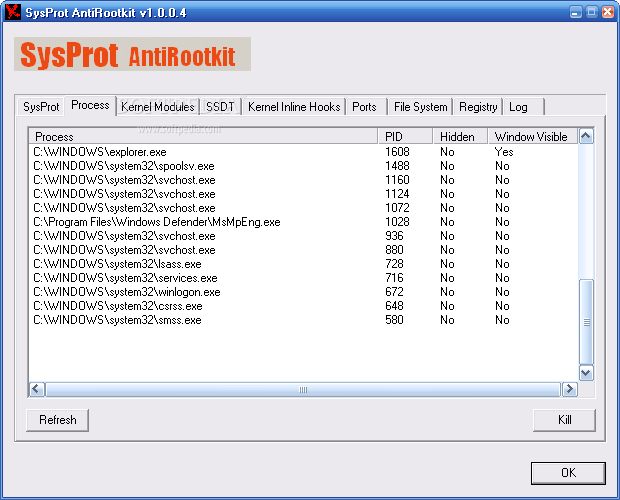Select the svchost.exe row with PID 1124
This screenshot has height=500, width=620.
pyautogui.click(x=303, y=194)
